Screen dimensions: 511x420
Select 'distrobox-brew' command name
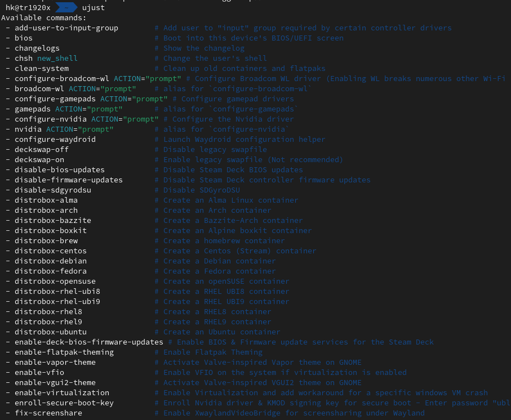coord(46,240)
